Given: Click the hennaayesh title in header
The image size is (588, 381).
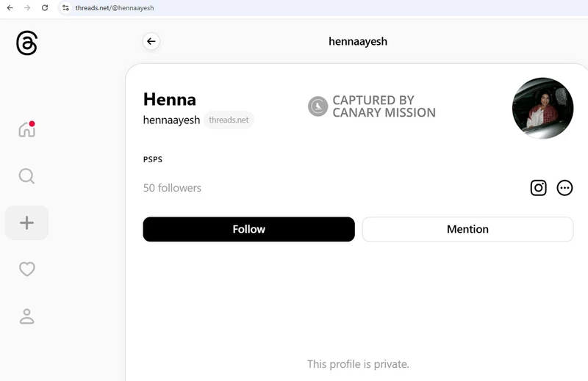Looking at the screenshot, I should [358, 41].
